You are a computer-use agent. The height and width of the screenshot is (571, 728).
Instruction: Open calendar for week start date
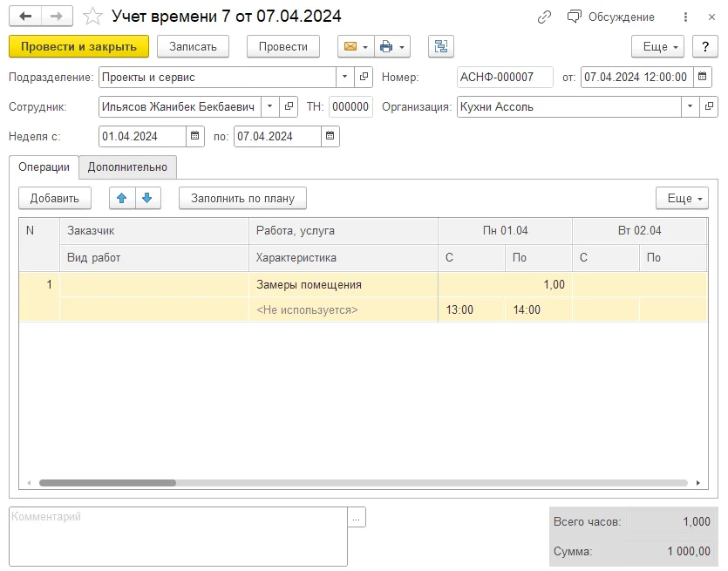[195, 136]
